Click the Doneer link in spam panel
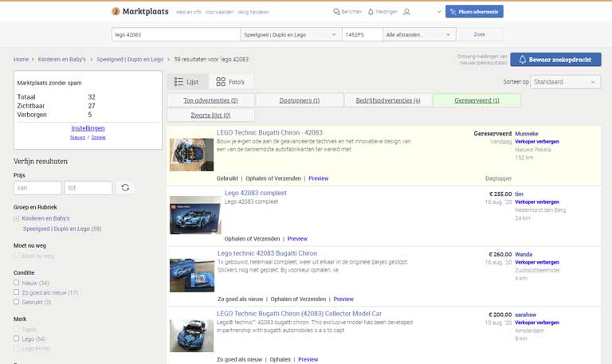 (x=98, y=137)
